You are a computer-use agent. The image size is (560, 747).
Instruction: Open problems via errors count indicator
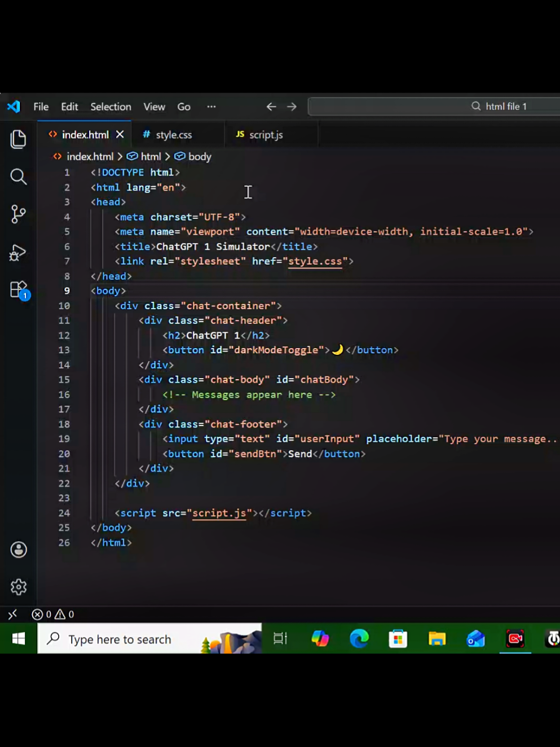point(41,614)
